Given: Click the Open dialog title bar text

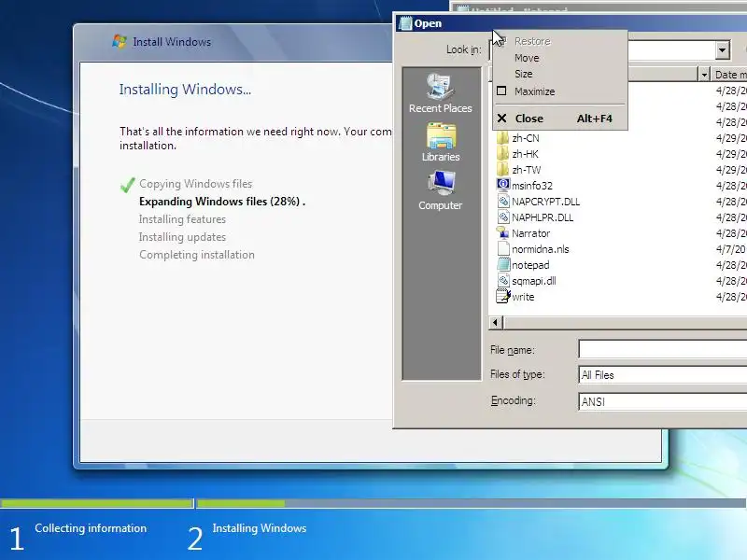Looking at the screenshot, I should pos(428,23).
